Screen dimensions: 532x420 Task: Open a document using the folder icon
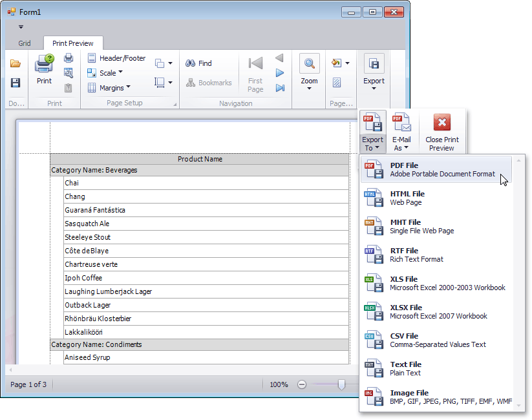16,63
